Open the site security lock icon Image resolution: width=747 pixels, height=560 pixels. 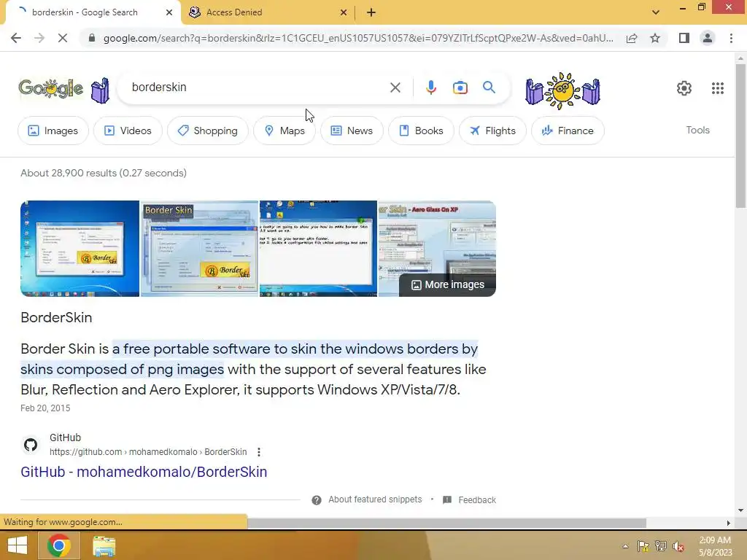pos(92,38)
